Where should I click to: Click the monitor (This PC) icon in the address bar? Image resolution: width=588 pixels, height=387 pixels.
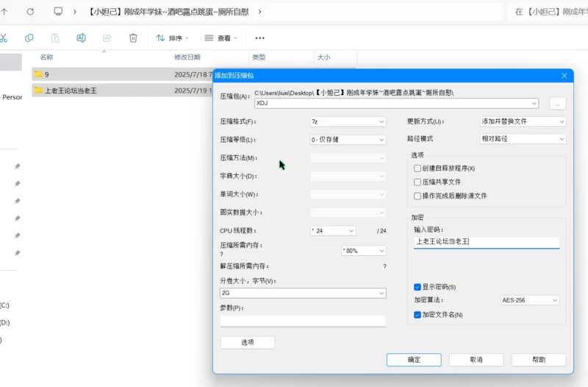58,11
